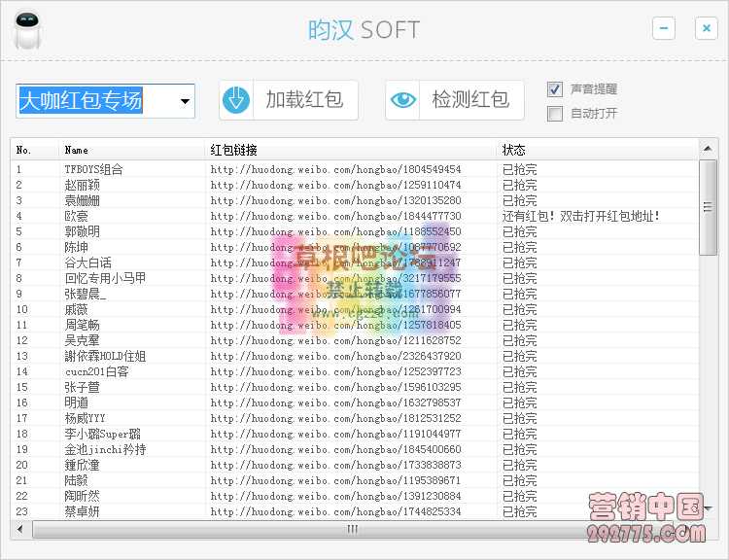Viewport: 729px width, 560px height.
Task: Expand the 大咖红包专场 dropdown arrow
Action: pos(185,101)
